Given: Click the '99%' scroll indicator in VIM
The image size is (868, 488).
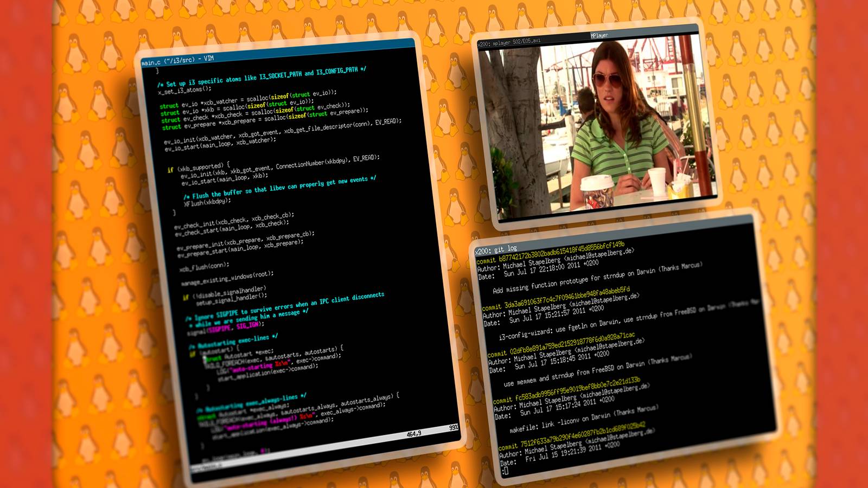Looking at the screenshot, I should pos(454,428).
